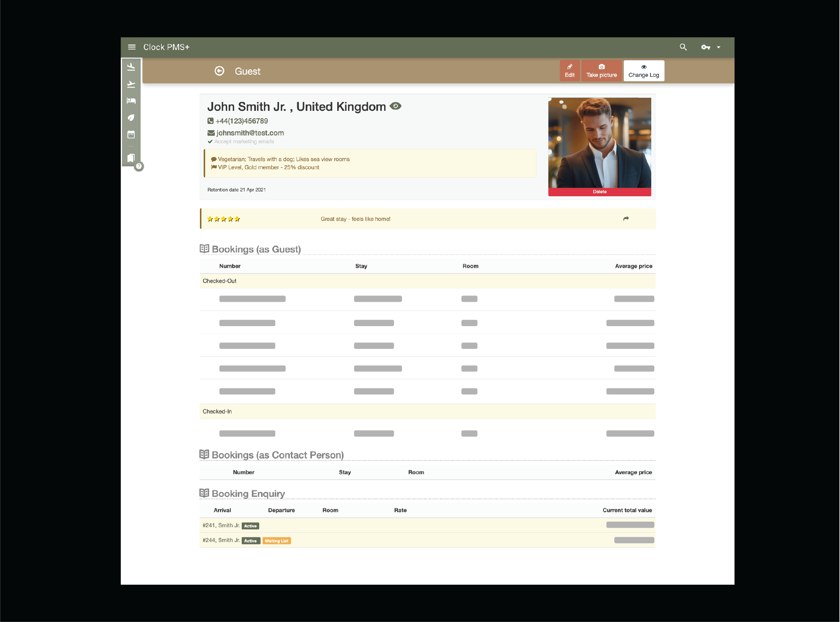Open the calendar sidebar icon

tap(131, 134)
